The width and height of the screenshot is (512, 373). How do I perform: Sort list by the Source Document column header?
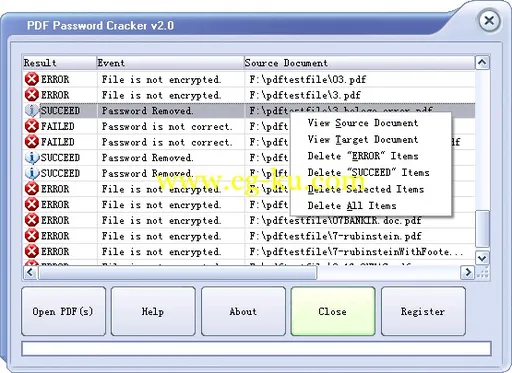coord(359,63)
